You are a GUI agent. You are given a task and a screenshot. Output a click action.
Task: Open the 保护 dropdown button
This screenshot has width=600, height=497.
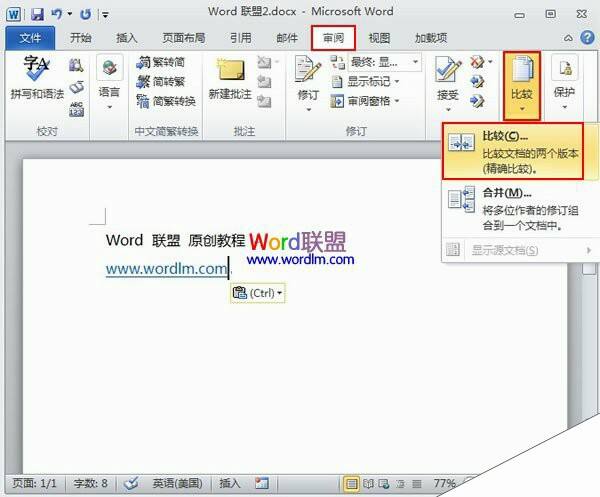[x=564, y=83]
